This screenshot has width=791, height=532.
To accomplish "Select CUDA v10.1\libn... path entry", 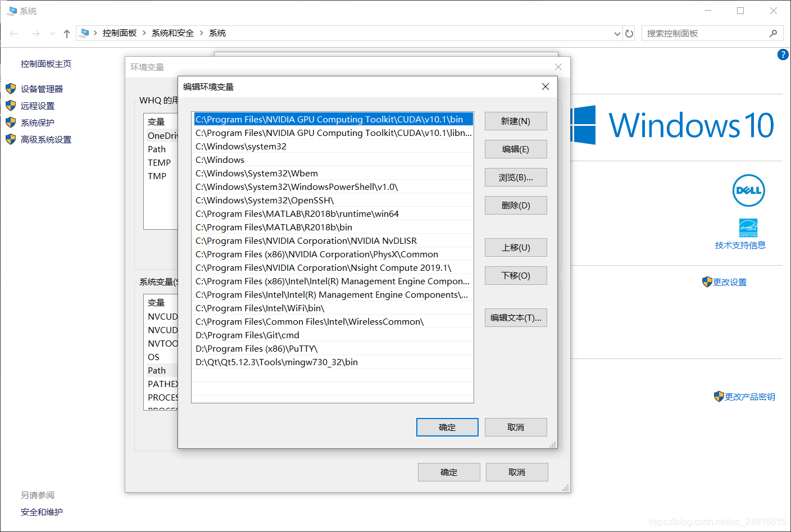I will tap(333, 133).
